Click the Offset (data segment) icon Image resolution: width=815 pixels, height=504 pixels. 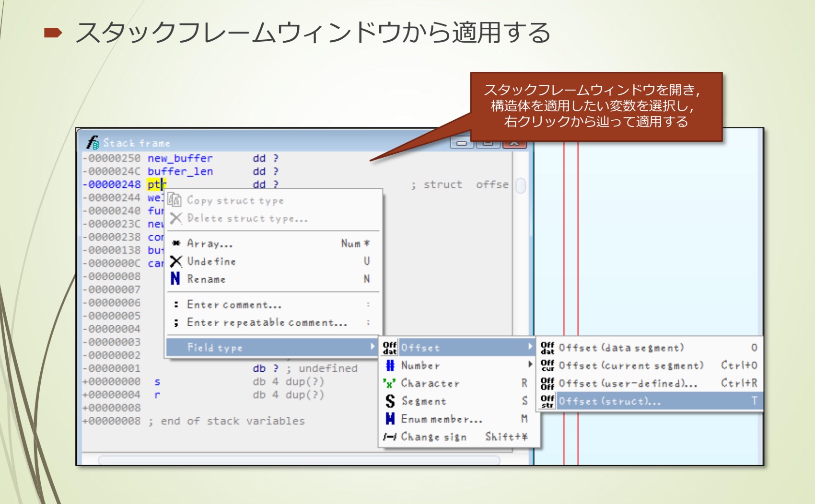[547, 348]
